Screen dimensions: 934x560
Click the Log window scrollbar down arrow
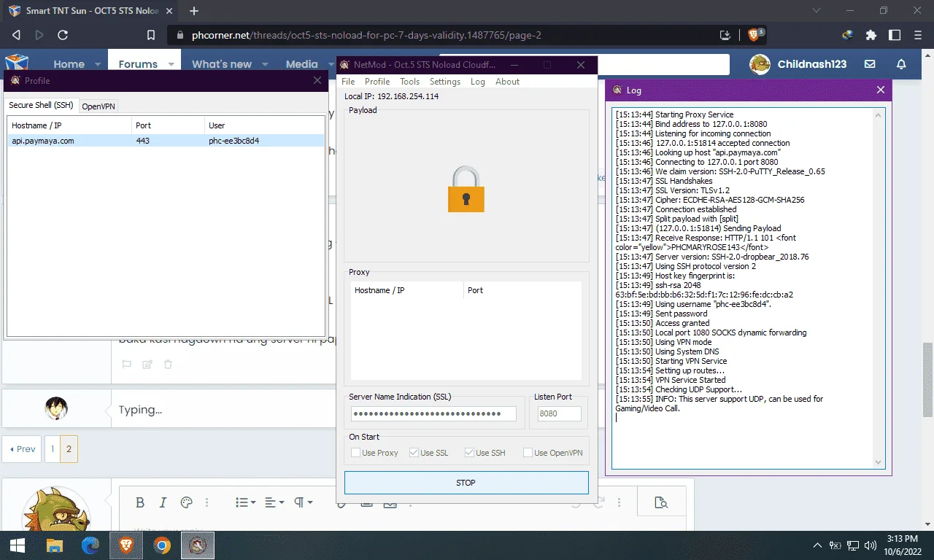[x=879, y=462]
